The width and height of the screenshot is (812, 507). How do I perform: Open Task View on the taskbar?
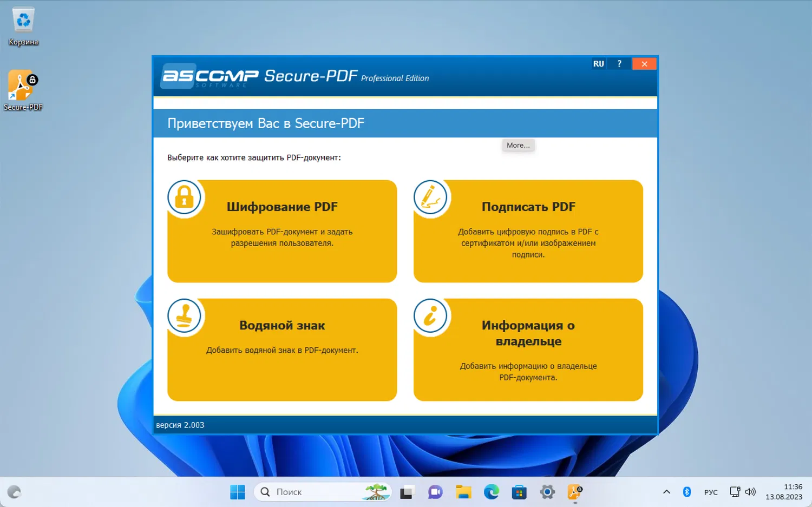click(406, 492)
